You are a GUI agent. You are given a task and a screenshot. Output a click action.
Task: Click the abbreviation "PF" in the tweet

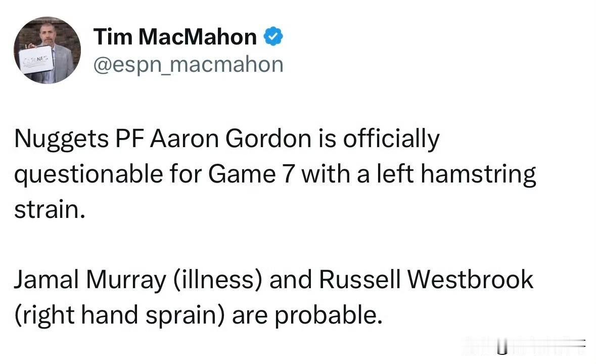click(x=129, y=139)
